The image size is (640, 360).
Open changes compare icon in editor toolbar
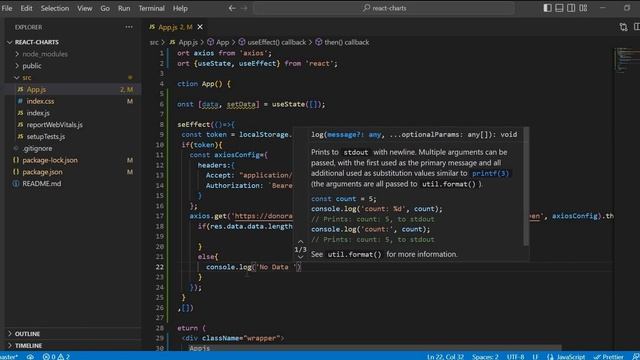click(x=623, y=27)
